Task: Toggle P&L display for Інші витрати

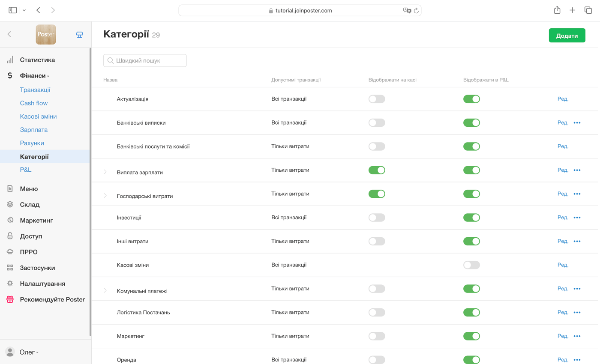Action: pyautogui.click(x=471, y=242)
